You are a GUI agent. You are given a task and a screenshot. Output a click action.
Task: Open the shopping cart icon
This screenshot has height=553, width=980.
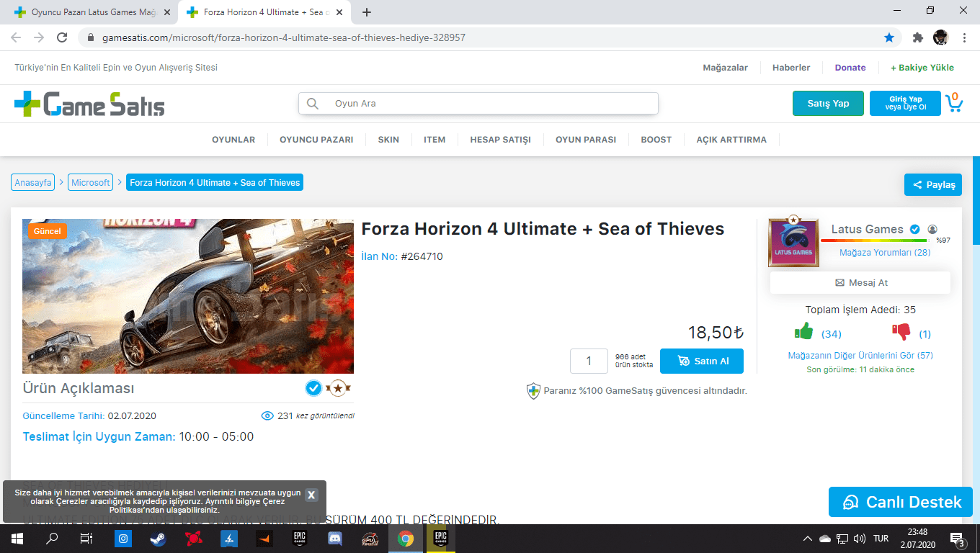point(954,103)
